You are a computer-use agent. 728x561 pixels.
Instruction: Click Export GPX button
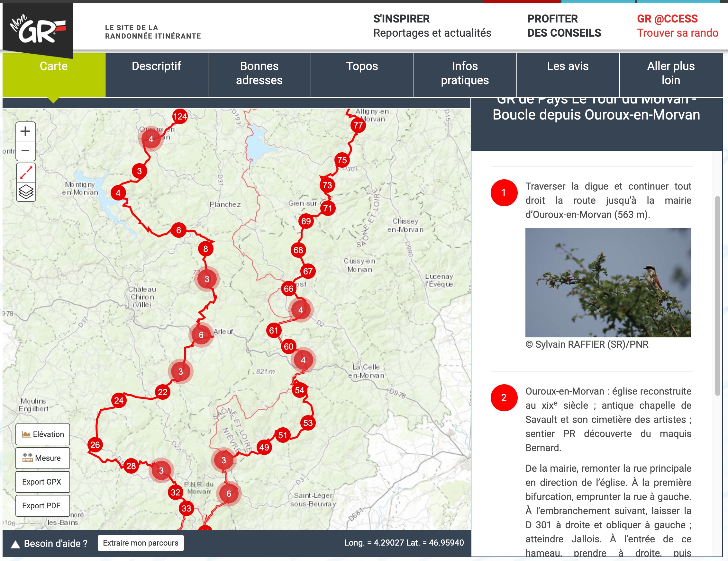(x=43, y=482)
